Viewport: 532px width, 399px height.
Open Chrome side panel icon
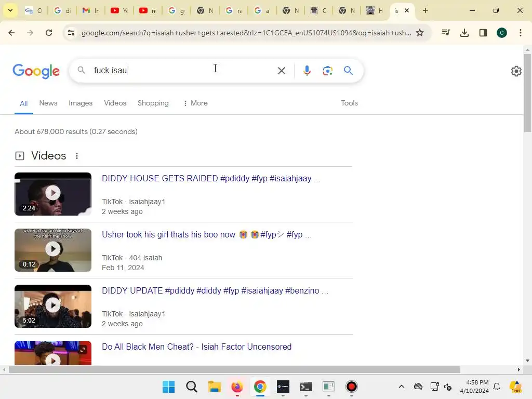point(483,33)
